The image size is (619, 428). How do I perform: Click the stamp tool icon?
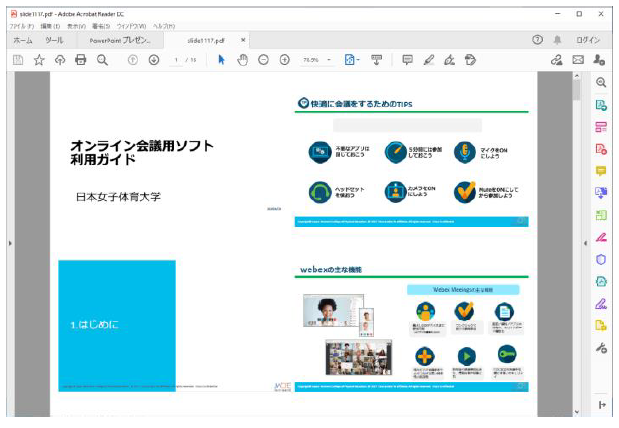(x=470, y=60)
